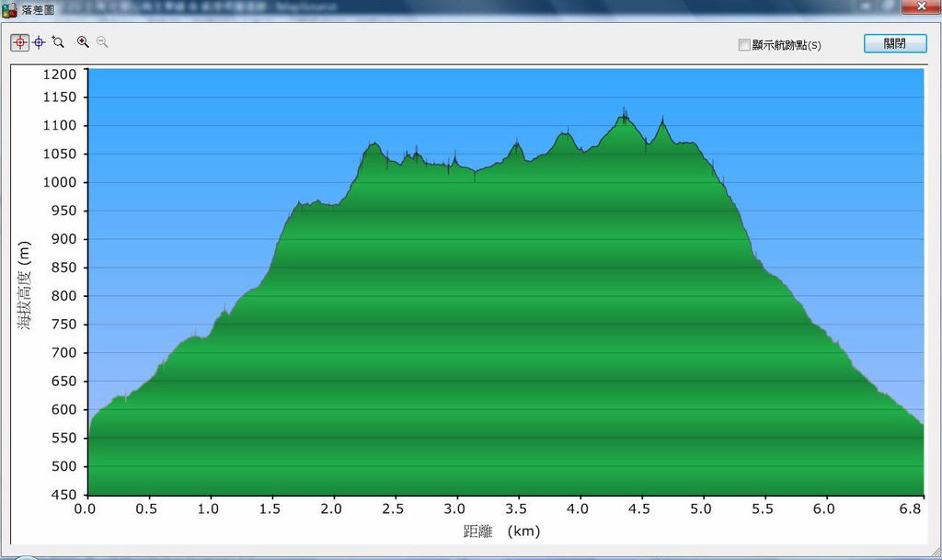Close the 落差圖 window with X
The width and height of the screenshot is (942, 560).
click(921, 6)
